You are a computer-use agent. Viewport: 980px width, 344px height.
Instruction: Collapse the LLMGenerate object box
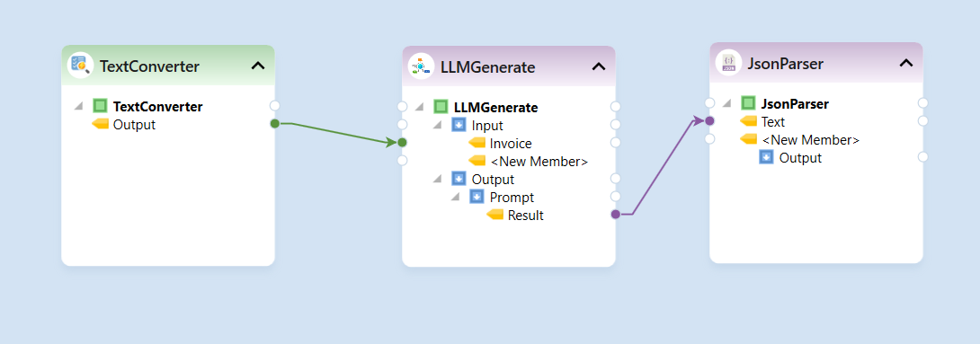tap(599, 66)
